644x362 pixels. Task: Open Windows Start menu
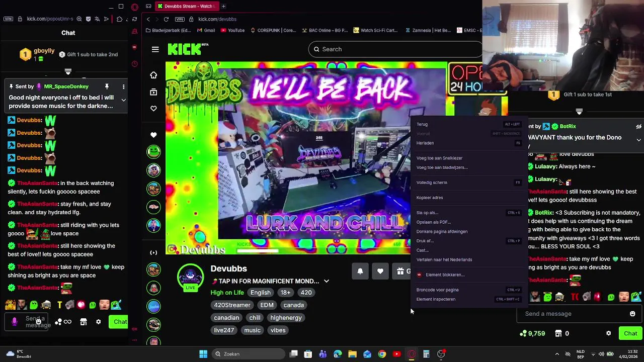coord(203,354)
